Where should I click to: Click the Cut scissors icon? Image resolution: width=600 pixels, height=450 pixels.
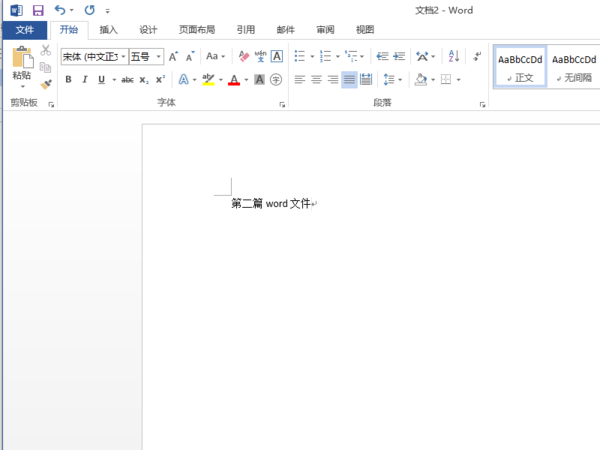(46, 51)
